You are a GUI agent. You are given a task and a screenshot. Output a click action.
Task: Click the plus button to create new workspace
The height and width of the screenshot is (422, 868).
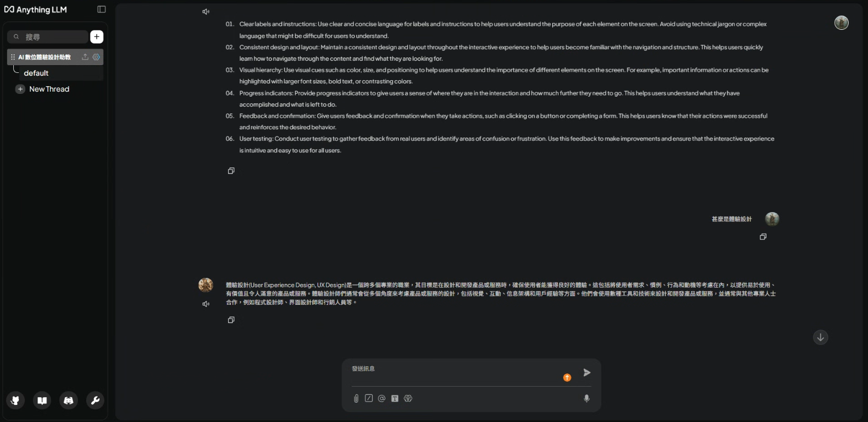[97, 36]
